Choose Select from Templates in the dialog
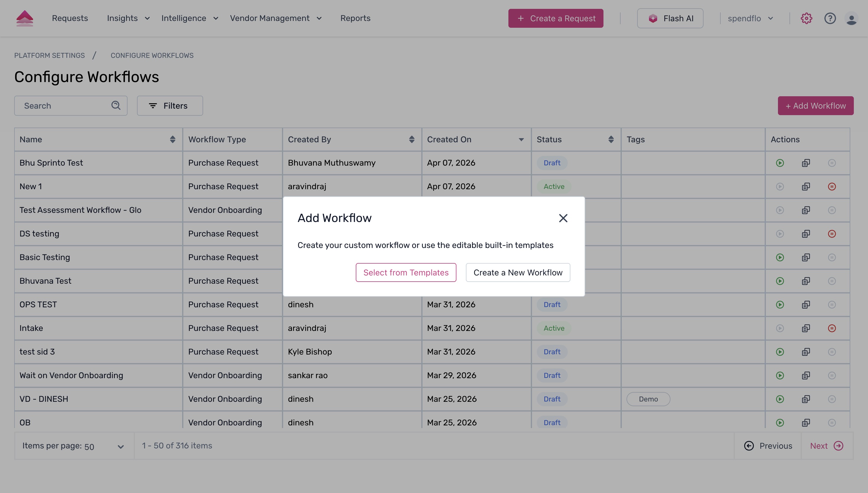This screenshot has height=493, width=868. 406,272
